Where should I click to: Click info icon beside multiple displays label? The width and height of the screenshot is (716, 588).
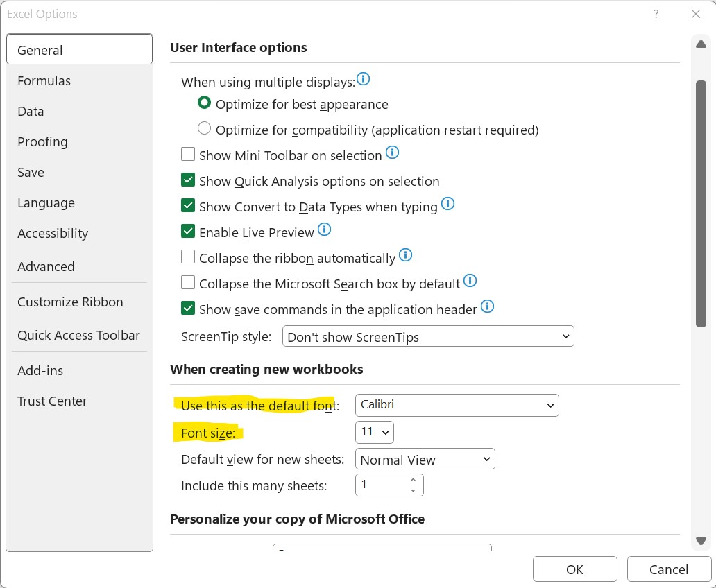(x=363, y=80)
